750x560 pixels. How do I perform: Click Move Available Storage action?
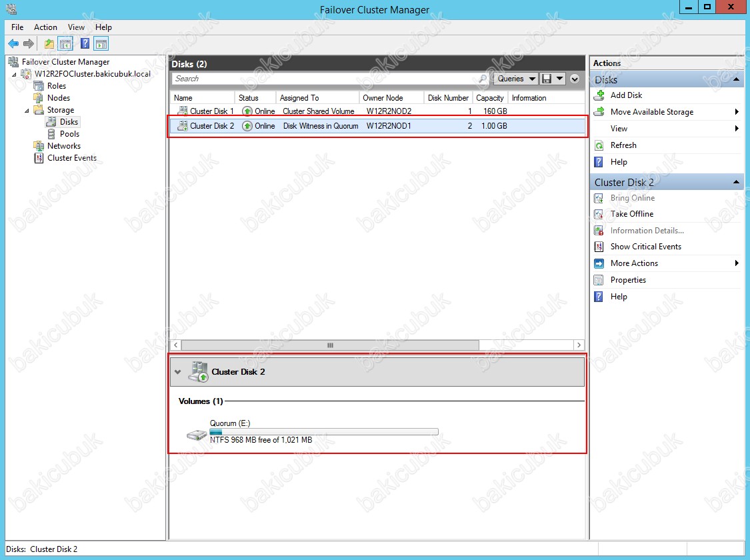tap(651, 112)
